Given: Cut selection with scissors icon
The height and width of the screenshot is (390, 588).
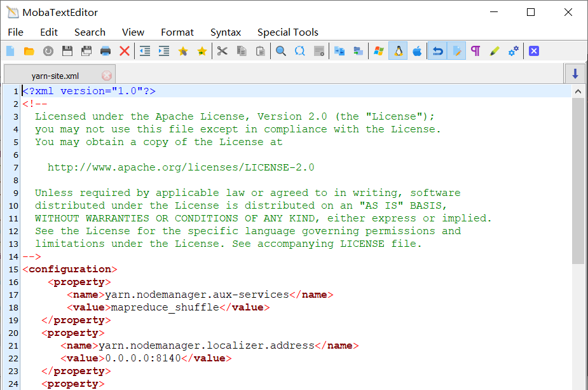Looking at the screenshot, I should [x=222, y=51].
